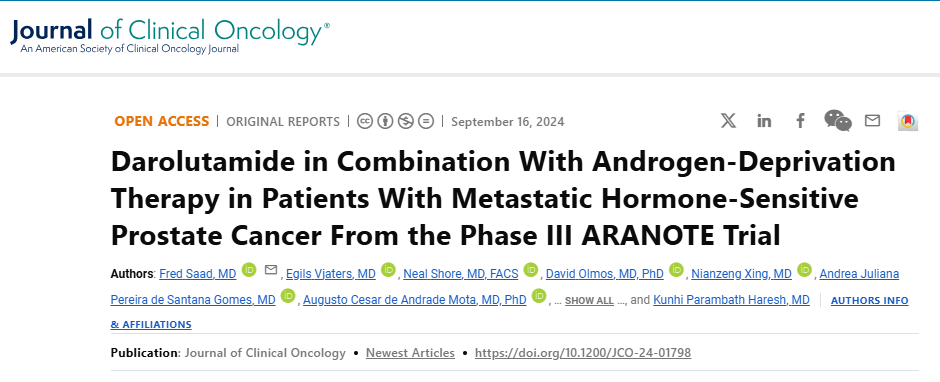Screen dimensions: 940x382
Task: Click ORCID icon beside Nianzeng Xing
Action: pyautogui.click(x=804, y=270)
